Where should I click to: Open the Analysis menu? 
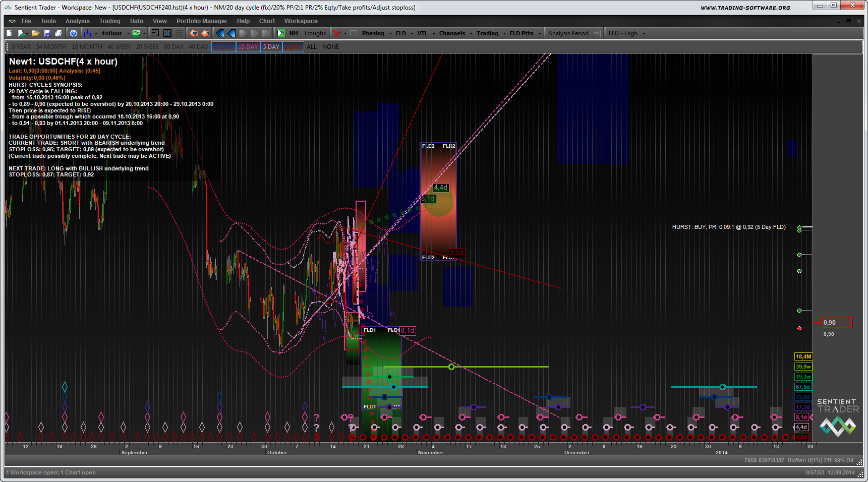[x=77, y=21]
